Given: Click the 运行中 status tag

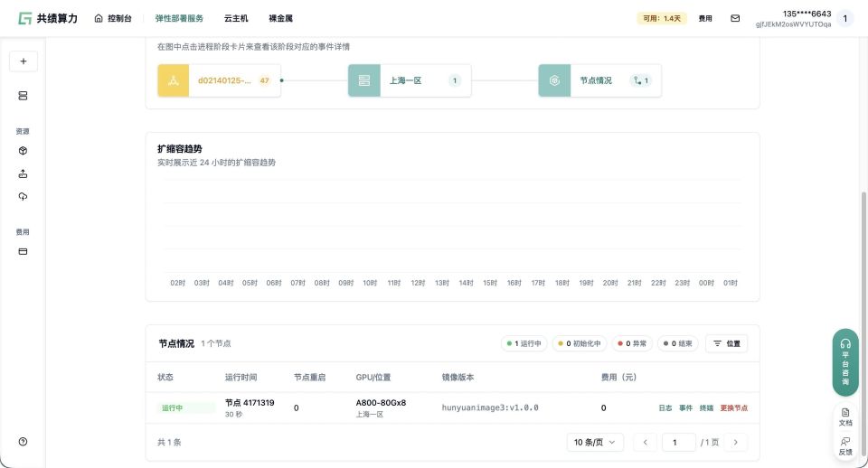Looking at the screenshot, I should (186, 407).
